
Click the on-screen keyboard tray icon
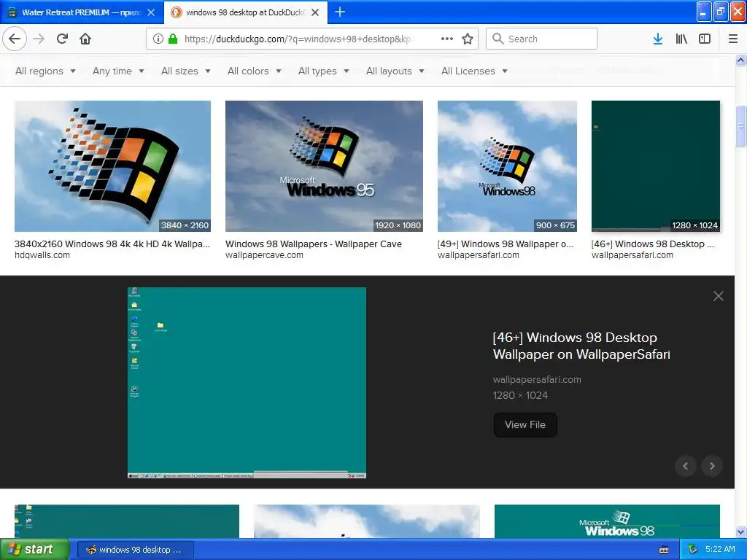coord(664,550)
